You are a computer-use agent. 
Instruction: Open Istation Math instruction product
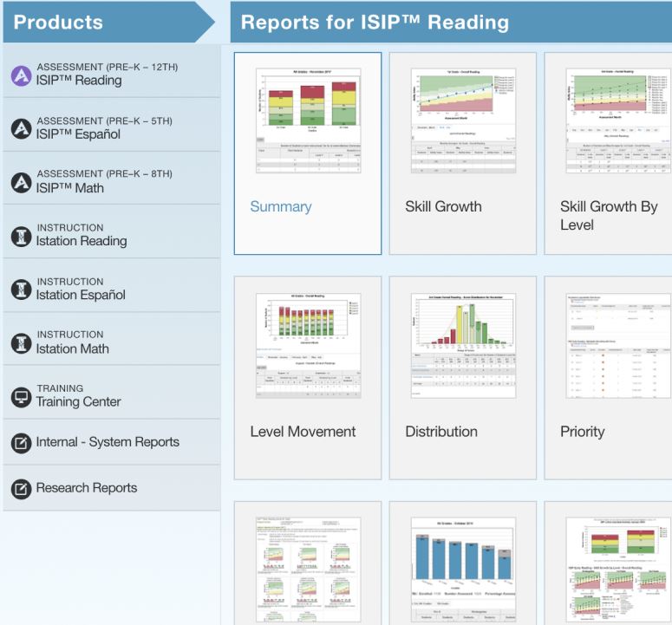coord(112,339)
